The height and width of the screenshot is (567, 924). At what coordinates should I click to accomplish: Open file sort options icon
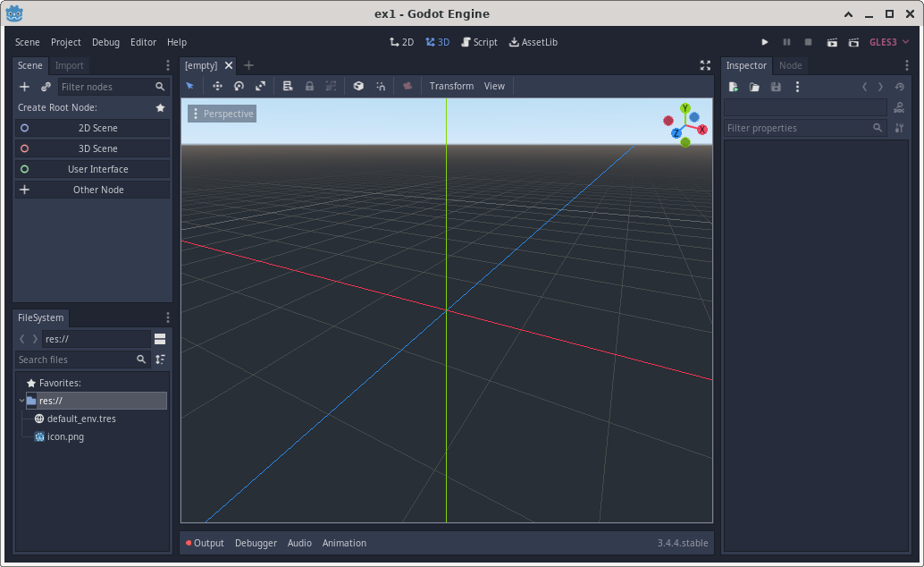click(160, 360)
